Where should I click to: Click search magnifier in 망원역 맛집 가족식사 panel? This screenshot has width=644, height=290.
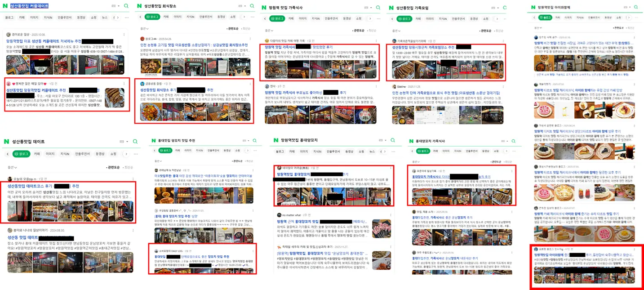click(378, 8)
